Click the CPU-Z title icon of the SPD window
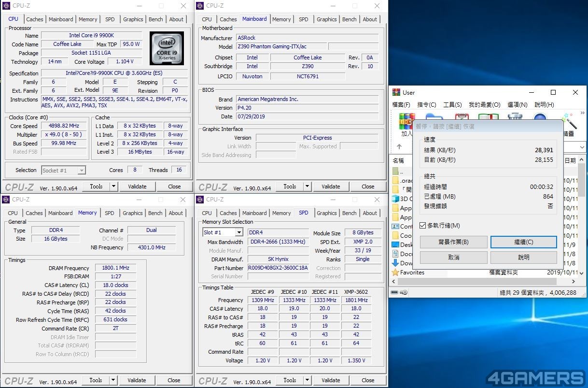 tap(200, 200)
